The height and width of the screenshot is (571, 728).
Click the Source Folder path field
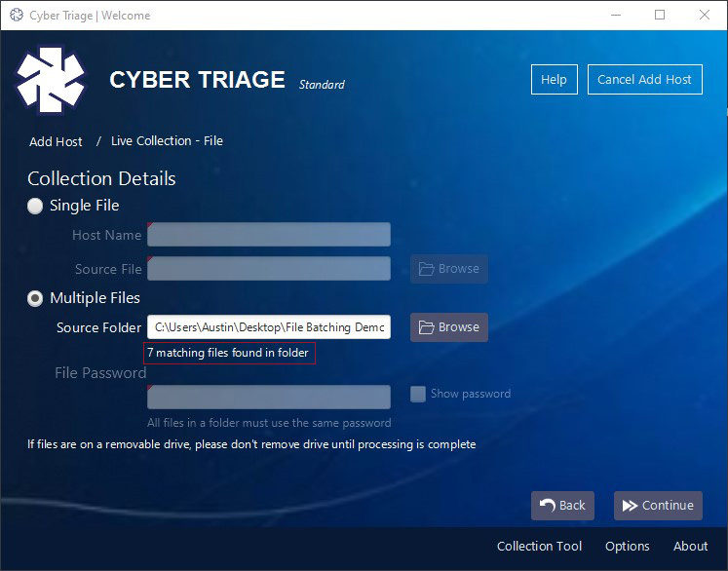[x=269, y=327]
